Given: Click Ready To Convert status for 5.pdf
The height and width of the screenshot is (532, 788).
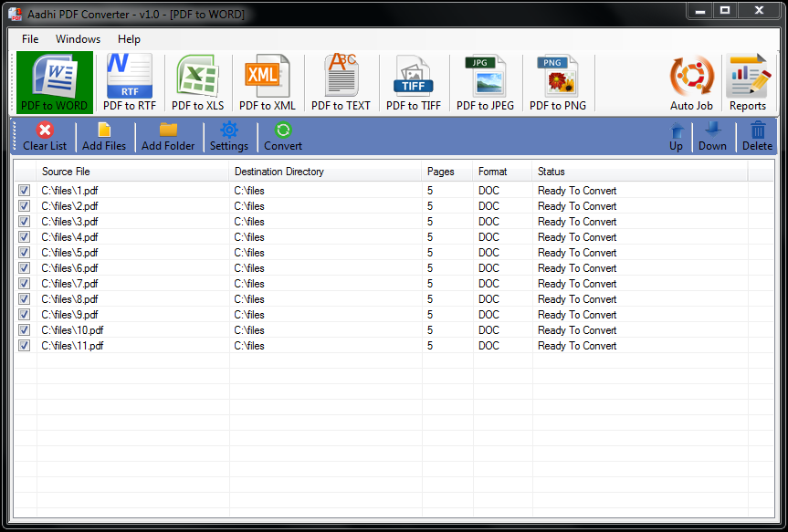Looking at the screenshot, I should click(577, 253).
